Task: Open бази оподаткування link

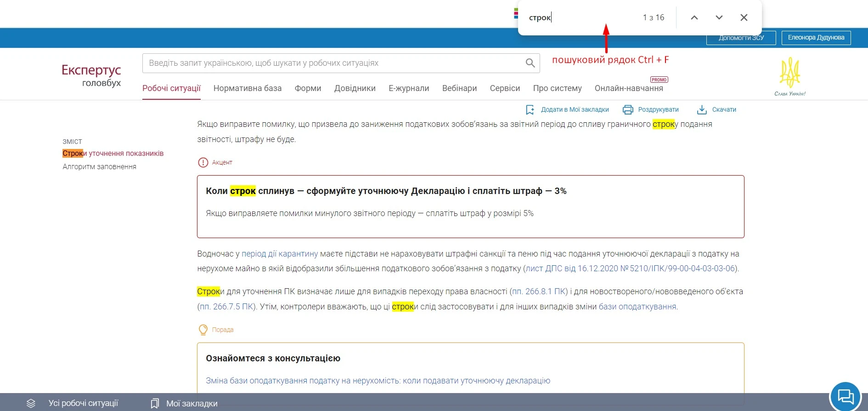Action: point(637,307)
